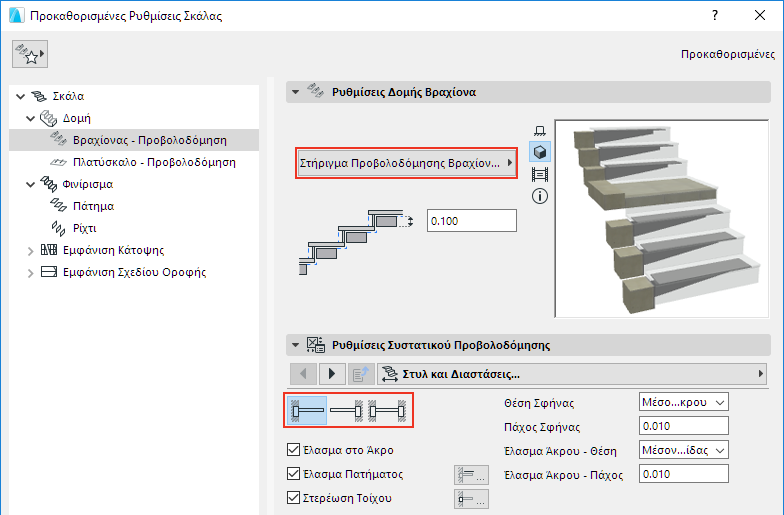Open Στήριγμα Προβολοδόμησης Βραχίονα selector
784x515 pixels.
coord(406,163)
